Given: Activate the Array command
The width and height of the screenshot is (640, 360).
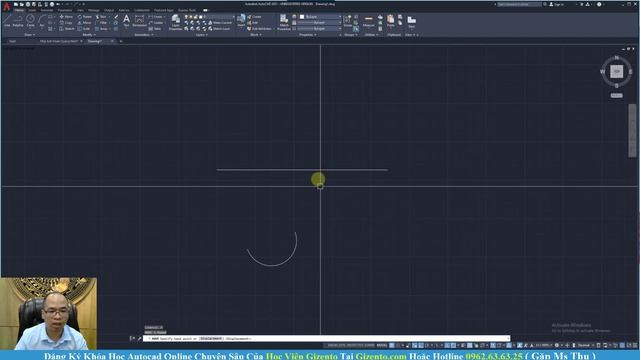Looking at the screenshot, I should pyautogui.click(x=102, y=29).
